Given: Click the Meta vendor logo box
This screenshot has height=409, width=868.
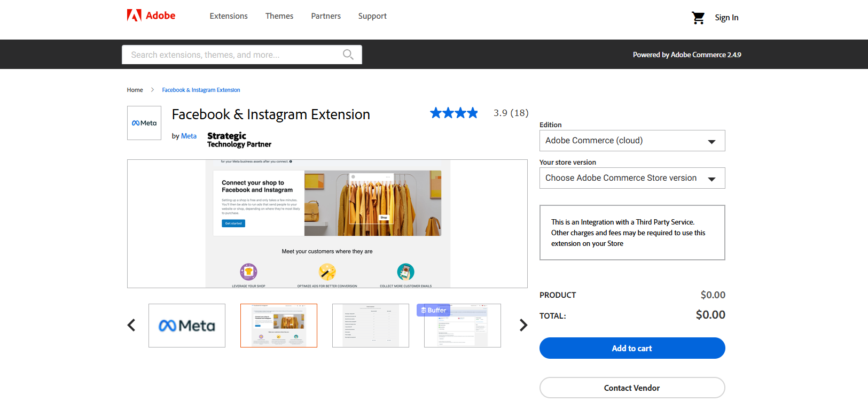Looking at the screenshot, I should [x=144, y=123].
